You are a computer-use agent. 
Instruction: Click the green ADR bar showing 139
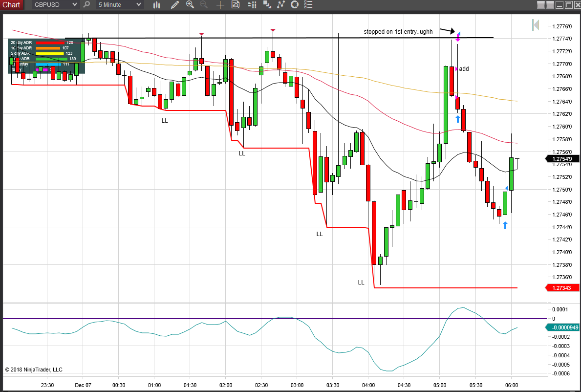coord(51,59)
